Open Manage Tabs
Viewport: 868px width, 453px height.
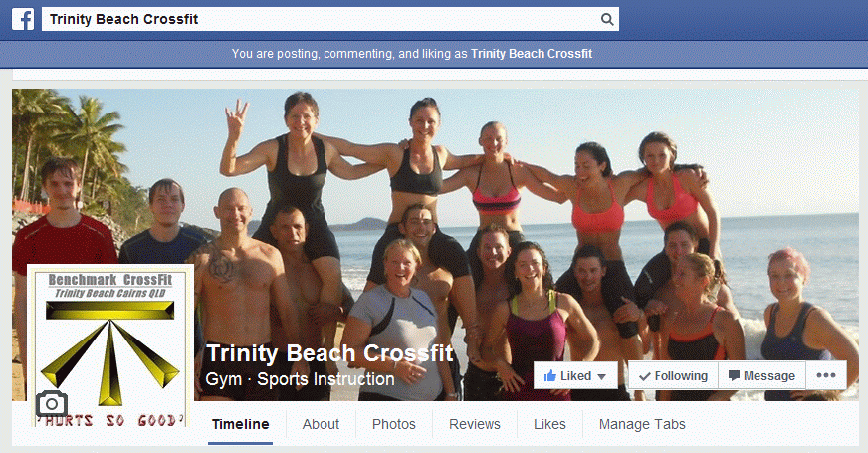642,424
